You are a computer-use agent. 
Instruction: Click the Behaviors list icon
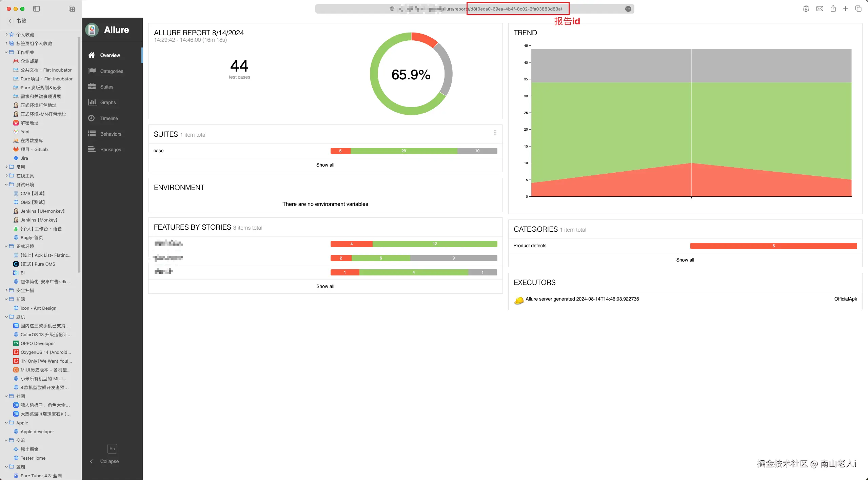pyautogui.click(x=92, y=134)
